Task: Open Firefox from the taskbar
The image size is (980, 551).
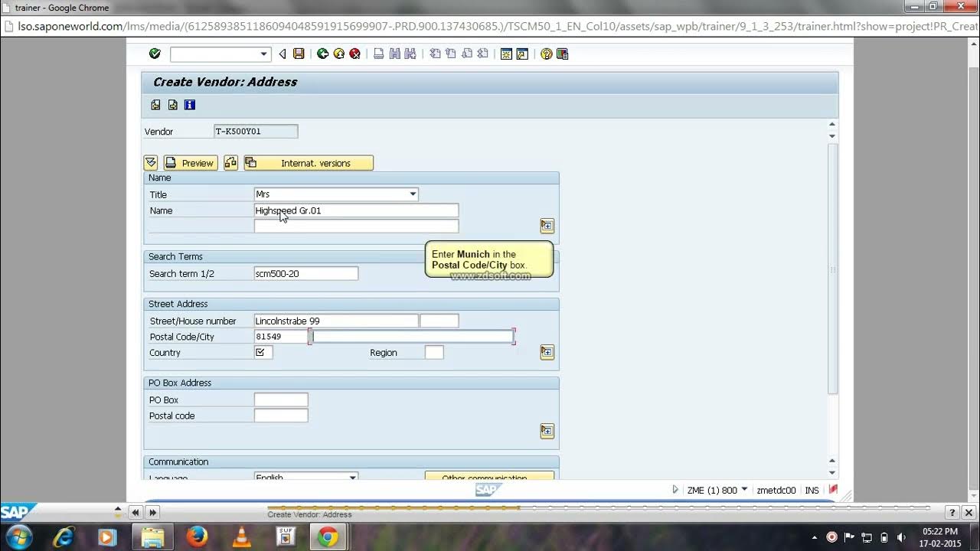Action: click(197, 537)
